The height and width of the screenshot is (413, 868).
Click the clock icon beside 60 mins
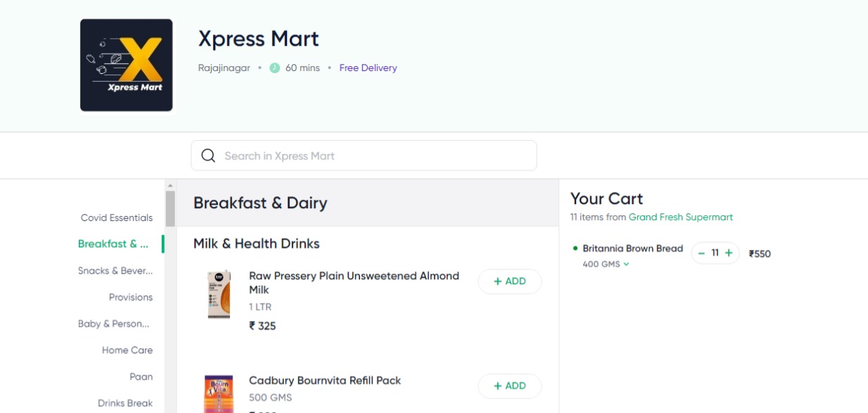coord(274,68)
